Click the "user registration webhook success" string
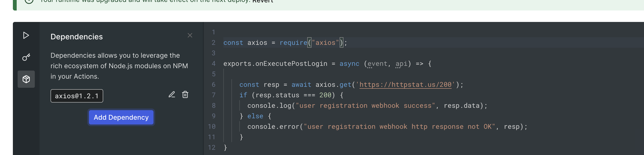This screenshot has height=155, width=644. (365, 105)
